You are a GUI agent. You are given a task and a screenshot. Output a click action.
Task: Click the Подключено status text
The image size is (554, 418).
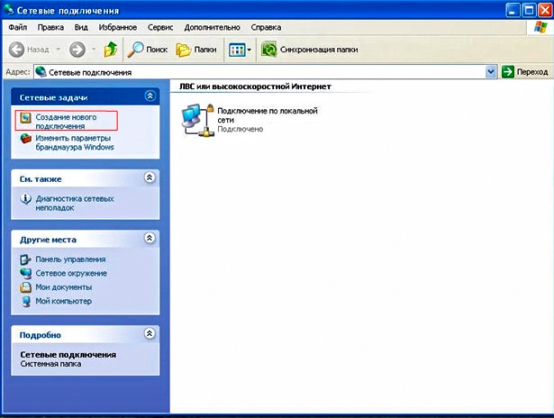point(240,129)
